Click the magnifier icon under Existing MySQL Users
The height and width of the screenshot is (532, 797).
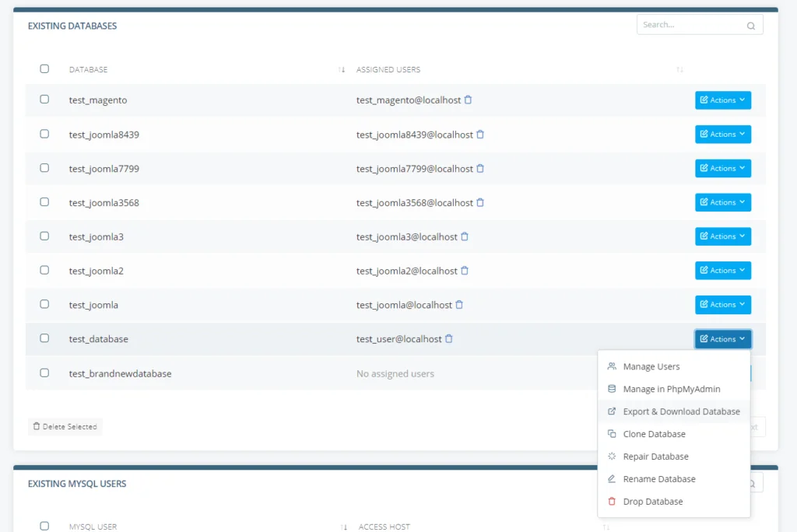coord(750,483)
